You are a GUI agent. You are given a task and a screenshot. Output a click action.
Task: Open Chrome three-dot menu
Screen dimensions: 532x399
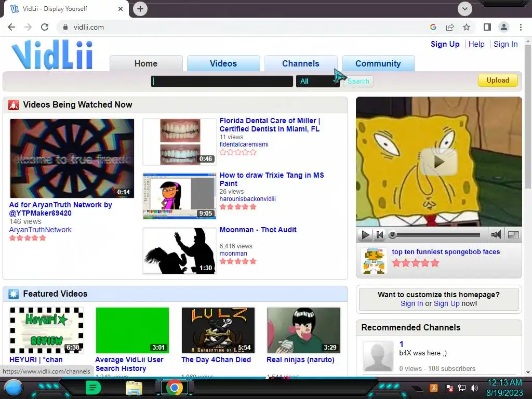521,27
